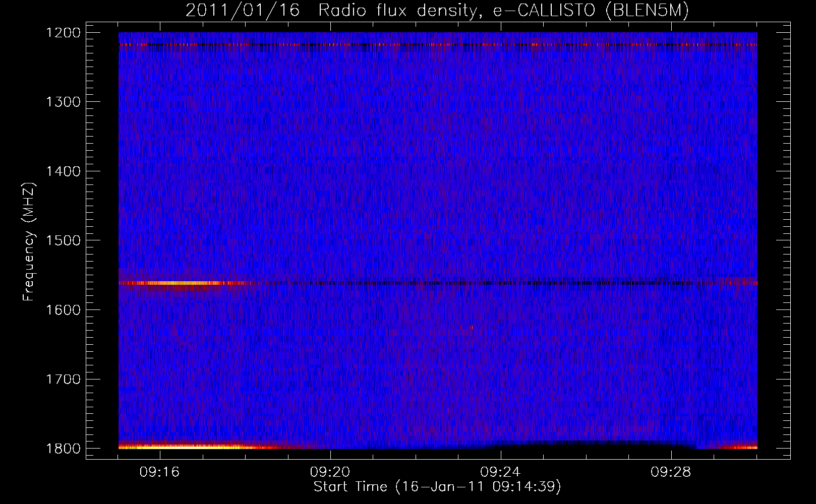The width and height of the screenshot is (816, 504).
Task: Click the bright yellow interference band near 1560 MHz
Action: pos(184,283)
